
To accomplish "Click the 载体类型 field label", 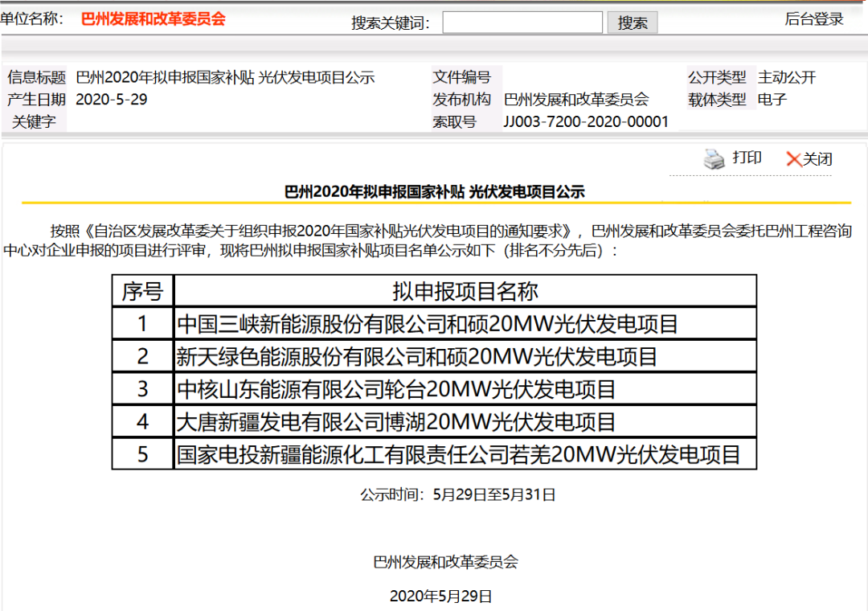I will point(717,100).
